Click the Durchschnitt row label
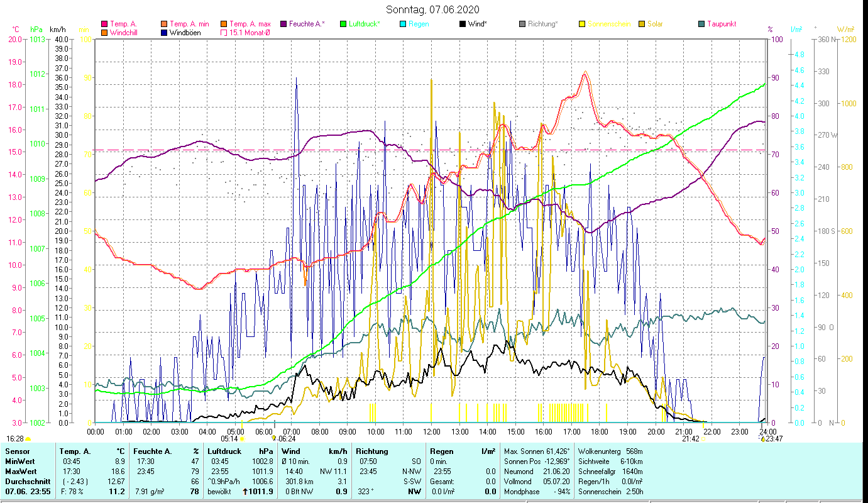 pos(28,482)
